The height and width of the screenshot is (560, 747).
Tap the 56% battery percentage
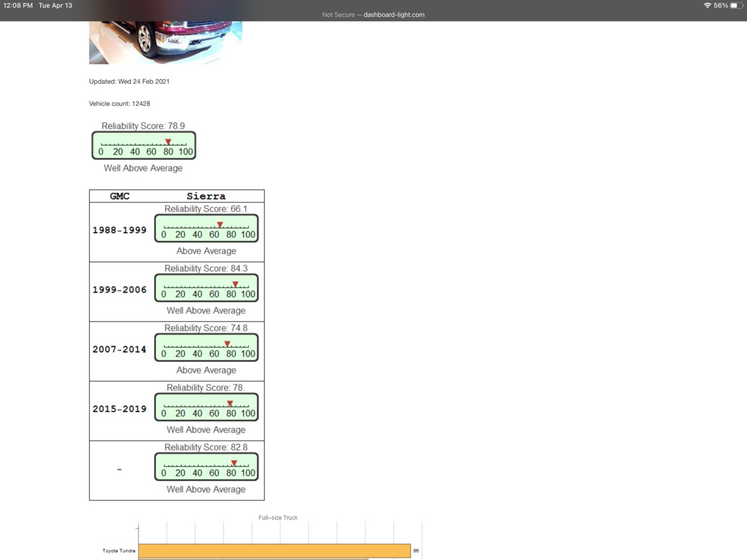pos(721,5)
